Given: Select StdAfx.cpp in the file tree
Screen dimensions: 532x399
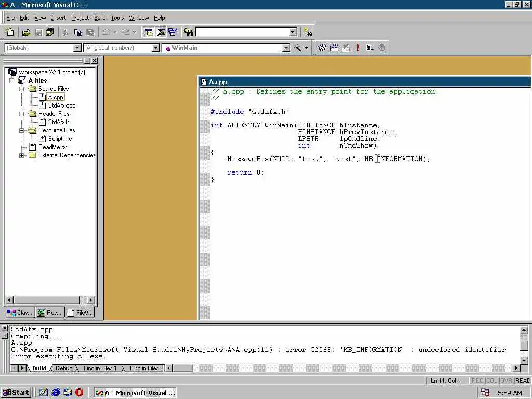Looking at the screenshot, I should click(62, 105).
